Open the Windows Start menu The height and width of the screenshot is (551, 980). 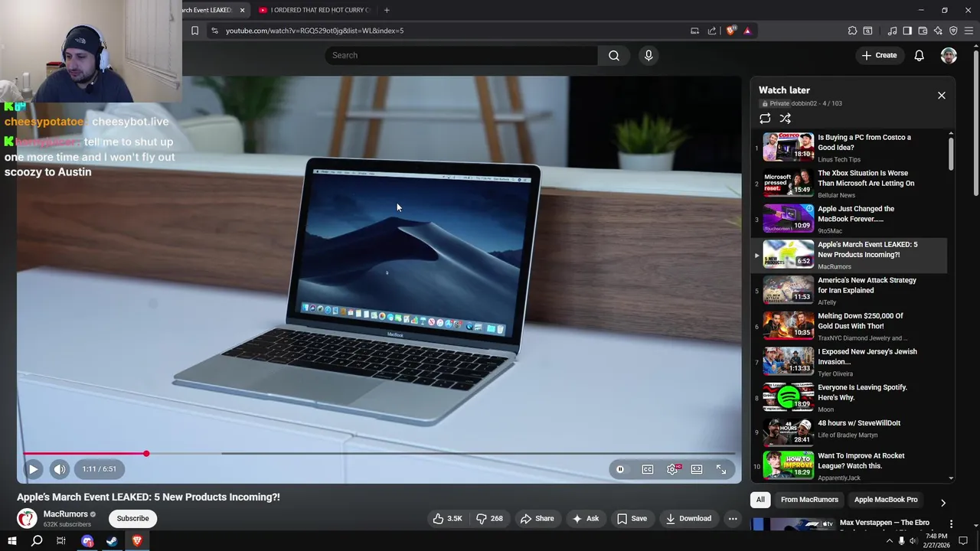tap(11, 541)
